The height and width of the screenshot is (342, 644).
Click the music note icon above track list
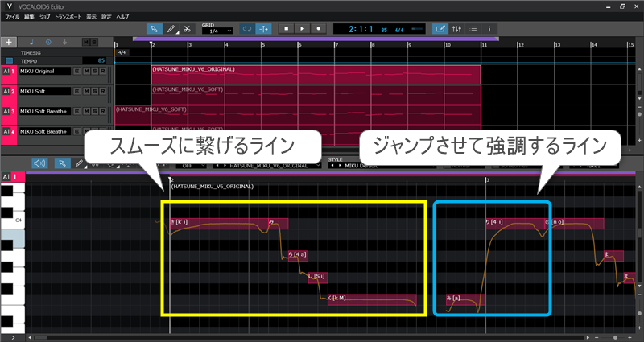(x=32, y=42)
